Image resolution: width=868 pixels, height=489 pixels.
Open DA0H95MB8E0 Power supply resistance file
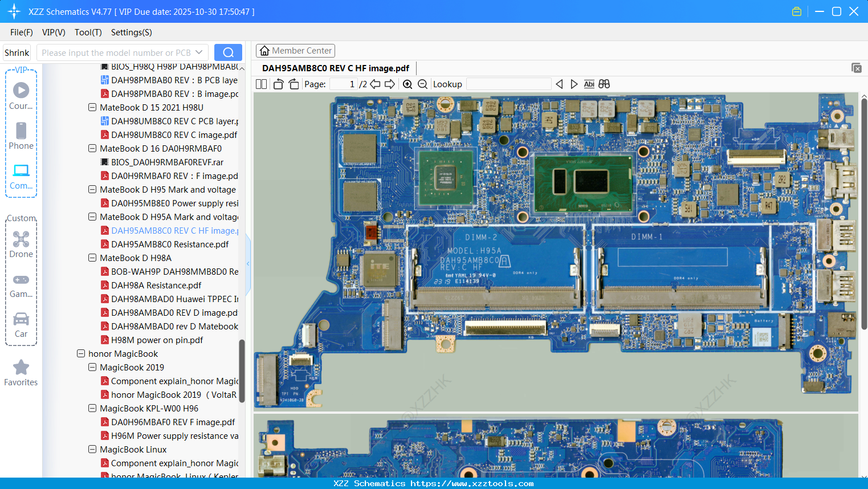pos(169,203)
